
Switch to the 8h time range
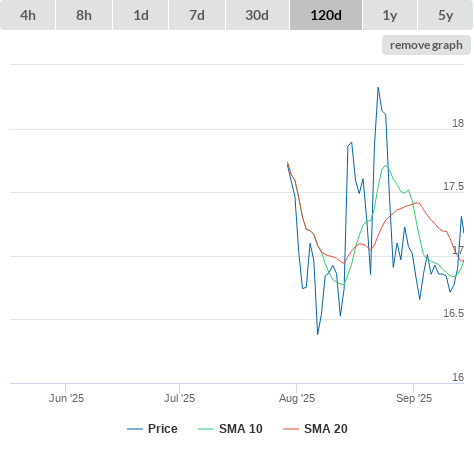84,15
